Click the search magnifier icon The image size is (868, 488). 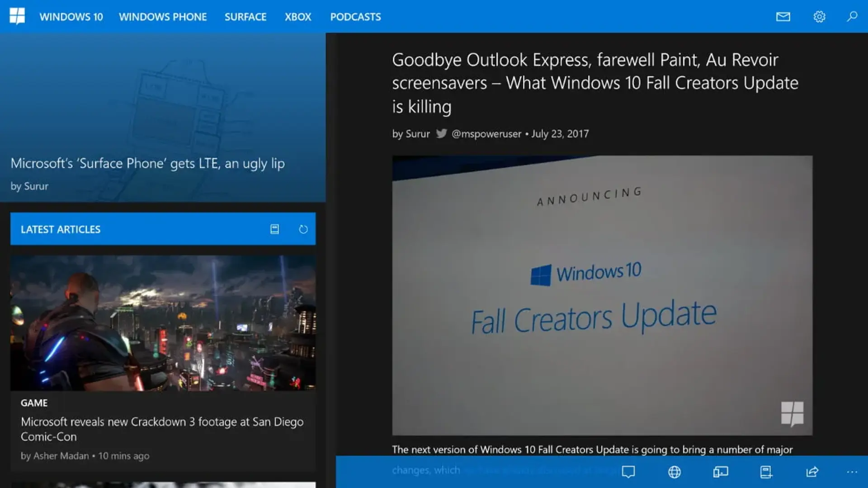(852, 17)
